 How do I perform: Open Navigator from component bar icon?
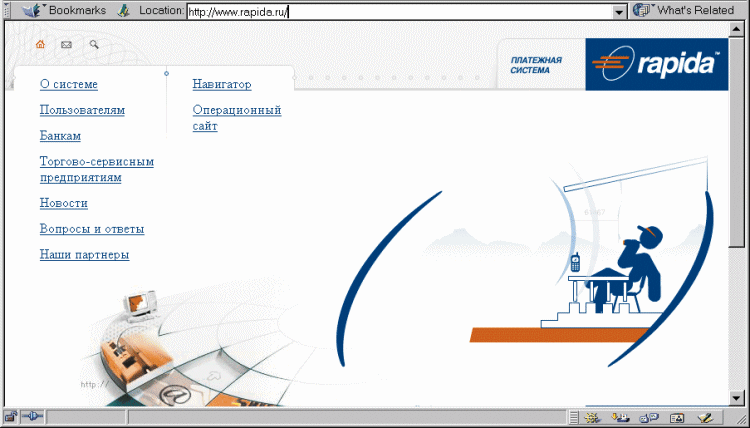coord(592,418)
